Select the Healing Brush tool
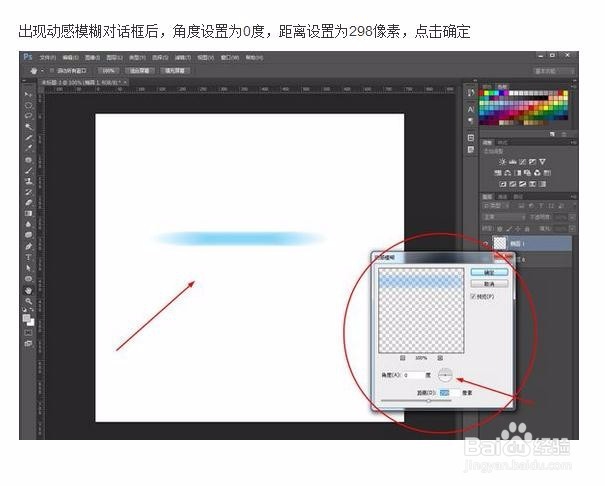This screenshot has height=486, width=605. click(28, 160)
